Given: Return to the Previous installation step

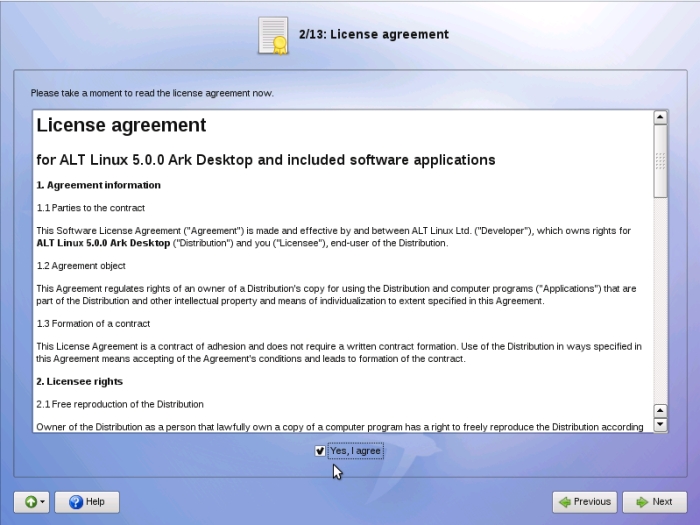Looking at the screenshot, I should [584, 502].
